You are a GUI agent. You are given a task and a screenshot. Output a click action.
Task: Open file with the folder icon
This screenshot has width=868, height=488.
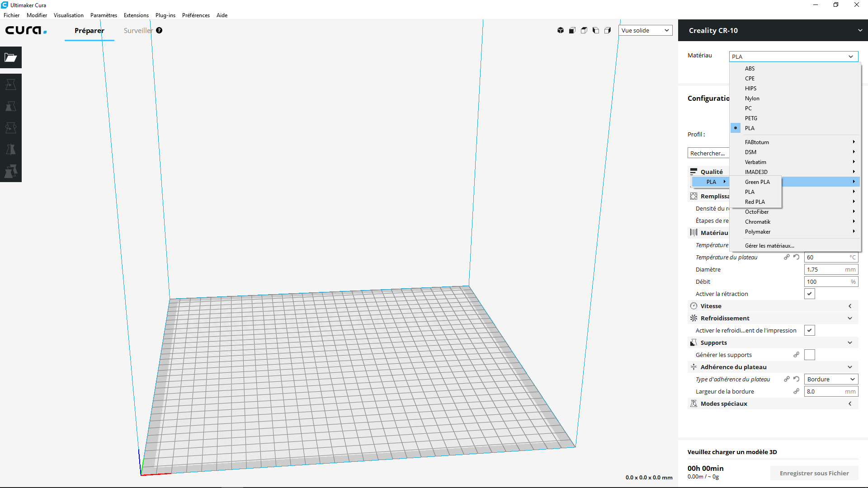(11, 57)
